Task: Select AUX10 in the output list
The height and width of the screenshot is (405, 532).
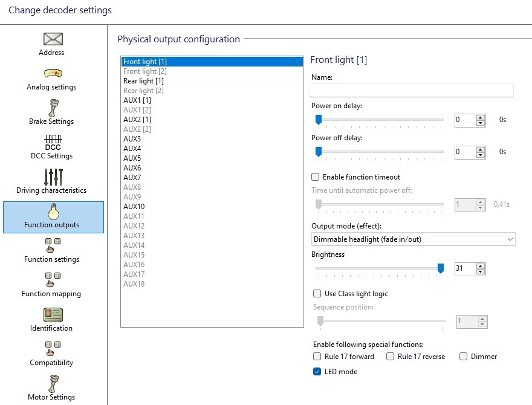Action: click(134, 207)
